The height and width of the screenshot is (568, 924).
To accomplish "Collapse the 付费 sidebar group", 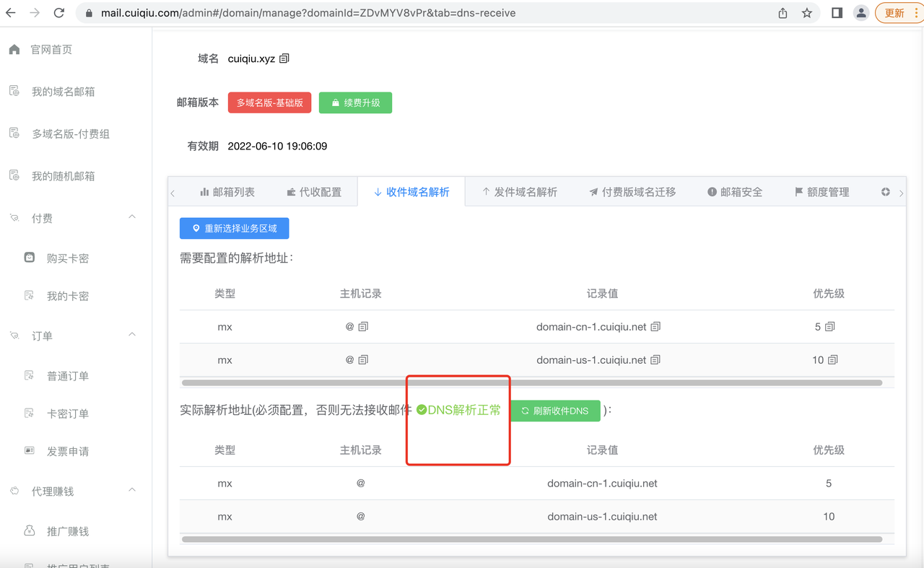I will pyautogui.click(x=132, y=217).
